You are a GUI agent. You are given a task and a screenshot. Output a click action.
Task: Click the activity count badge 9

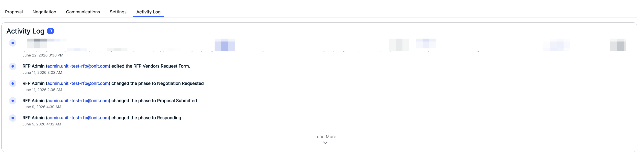50,31
